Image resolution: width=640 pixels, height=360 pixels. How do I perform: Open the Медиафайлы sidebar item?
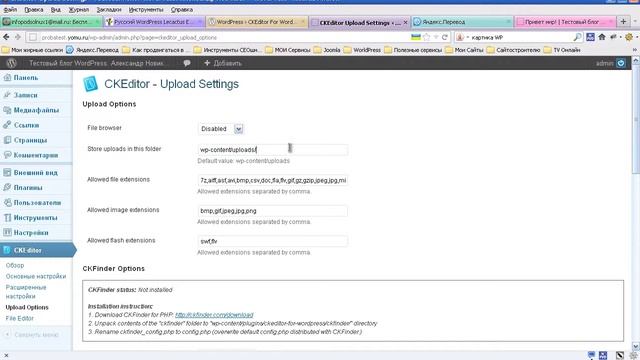point(36,110)
